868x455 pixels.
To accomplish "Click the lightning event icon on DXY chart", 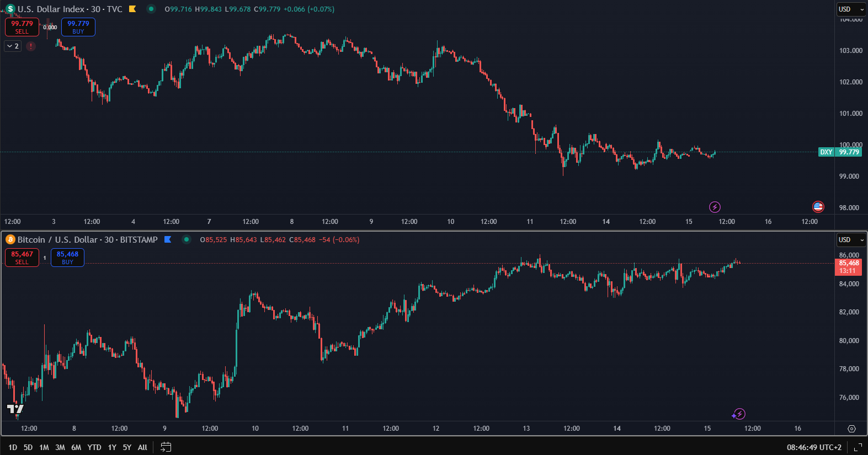I will point(715,207).
